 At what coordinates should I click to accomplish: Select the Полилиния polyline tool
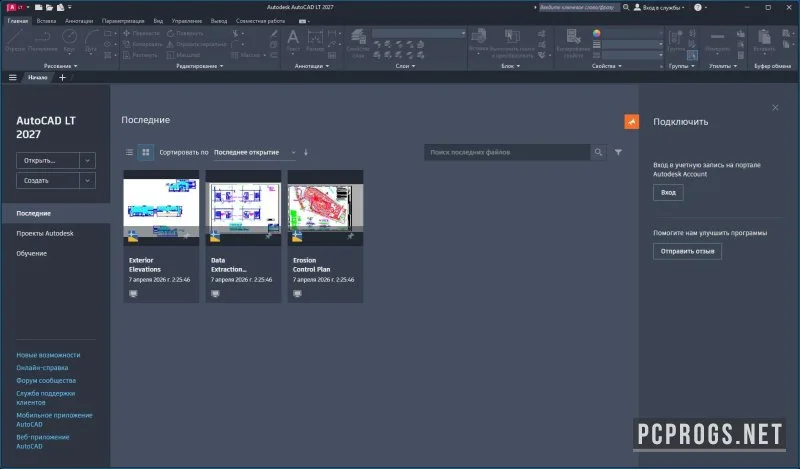[x=43, y=40]
